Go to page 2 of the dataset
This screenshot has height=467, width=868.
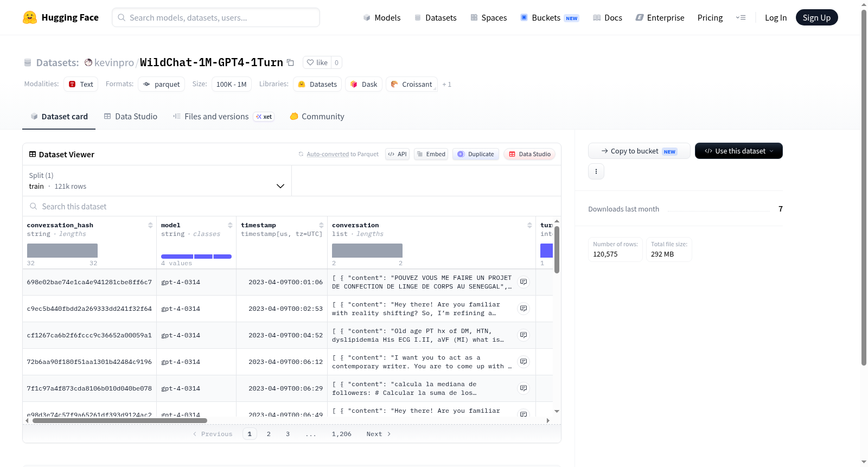coord(269,434)
